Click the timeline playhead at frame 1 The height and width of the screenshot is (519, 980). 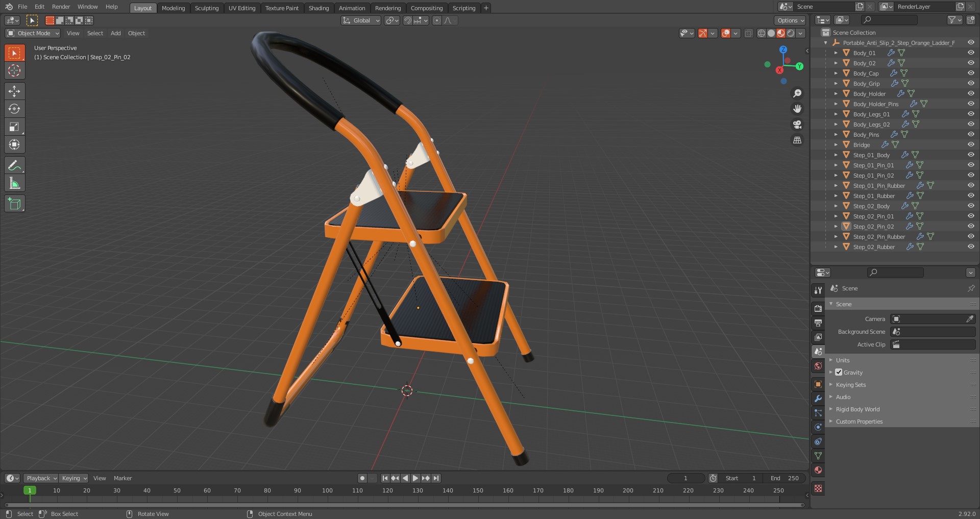click(30, 490)
